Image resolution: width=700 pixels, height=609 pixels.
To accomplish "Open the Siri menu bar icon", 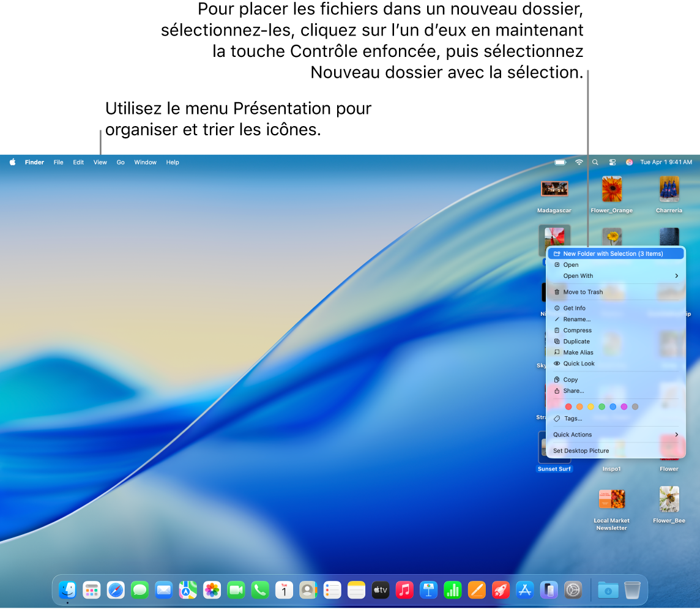I will (629, 162).
